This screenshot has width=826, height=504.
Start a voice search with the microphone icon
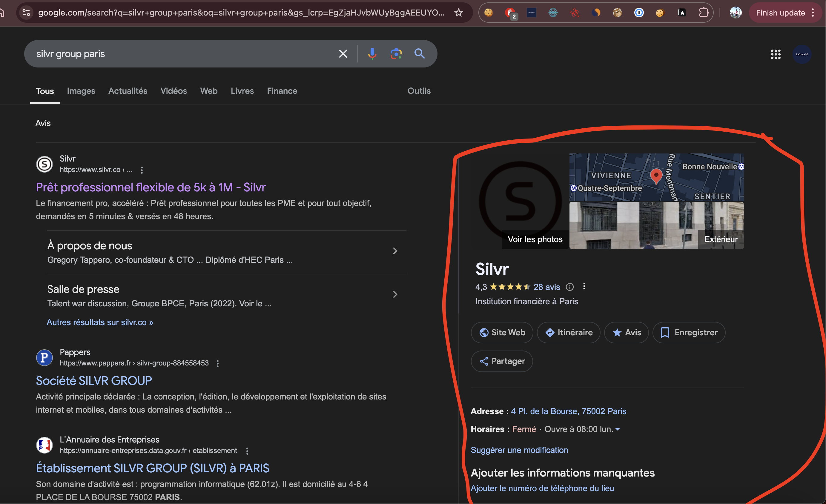(x=372, y=54)
